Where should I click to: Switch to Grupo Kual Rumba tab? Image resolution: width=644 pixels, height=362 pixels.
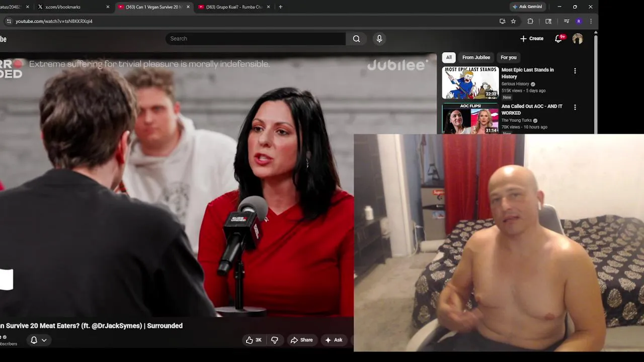click(x=234, y=7)
